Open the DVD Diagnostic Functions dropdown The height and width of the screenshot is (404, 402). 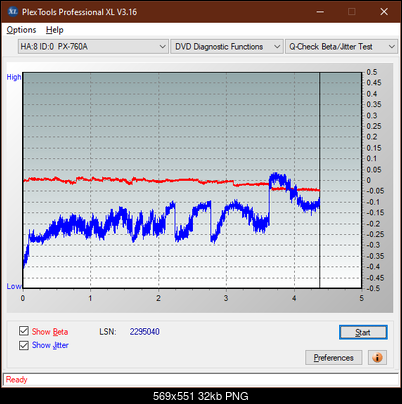227,47
